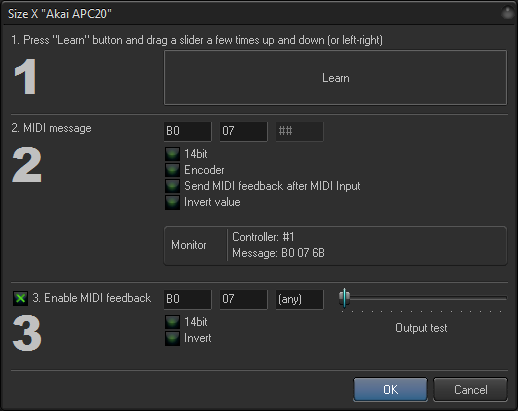Click MIDI message status field B0
This screenshot has height=411, width=518.
pos(188,131)
